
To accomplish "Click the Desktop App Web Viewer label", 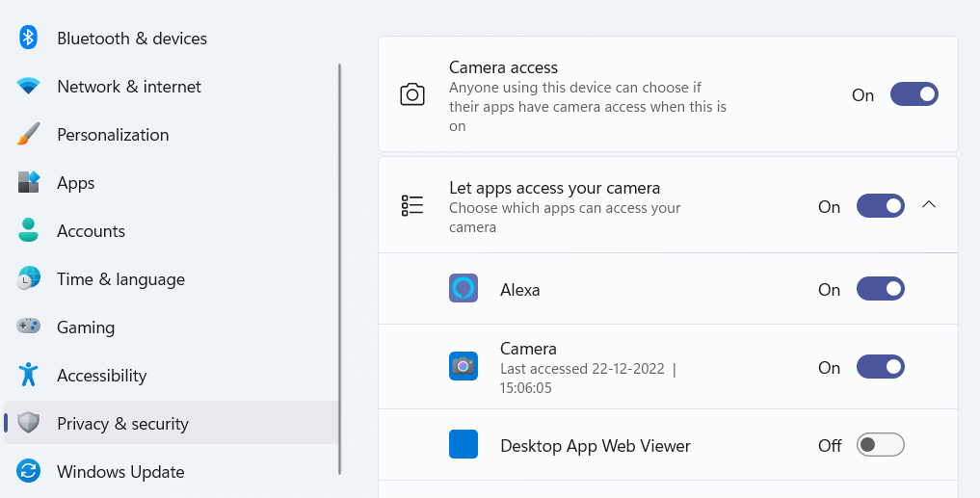I will click(595, 446).
